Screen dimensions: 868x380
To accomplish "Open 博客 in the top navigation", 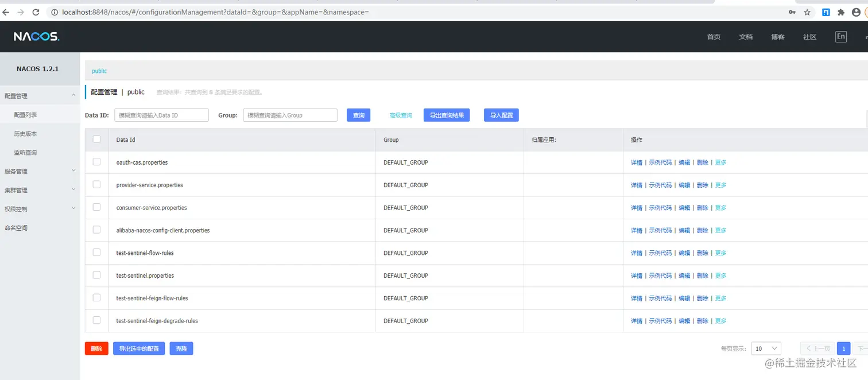I will (x=778, y=37).
